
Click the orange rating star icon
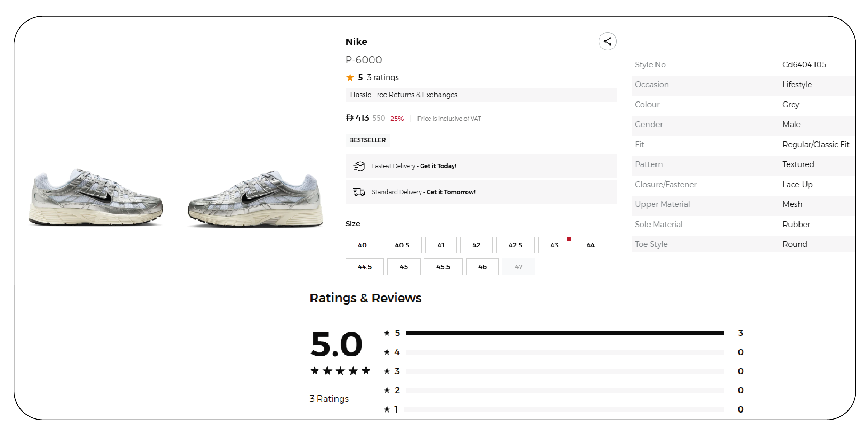tap(350, 77)
